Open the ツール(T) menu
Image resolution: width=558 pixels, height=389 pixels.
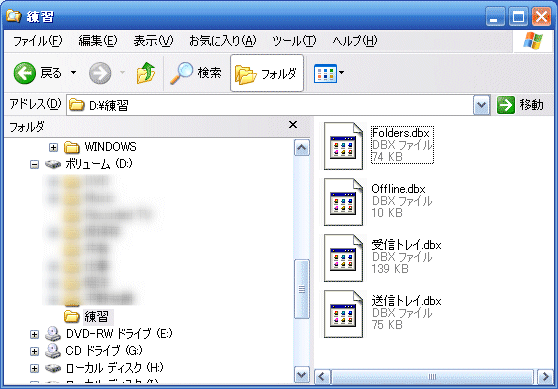(294, 41)
